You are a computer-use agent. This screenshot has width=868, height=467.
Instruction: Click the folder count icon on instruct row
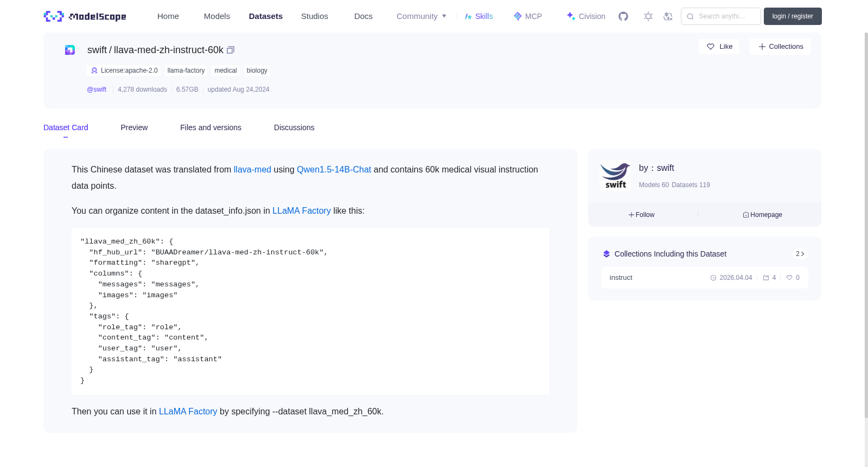766,278
